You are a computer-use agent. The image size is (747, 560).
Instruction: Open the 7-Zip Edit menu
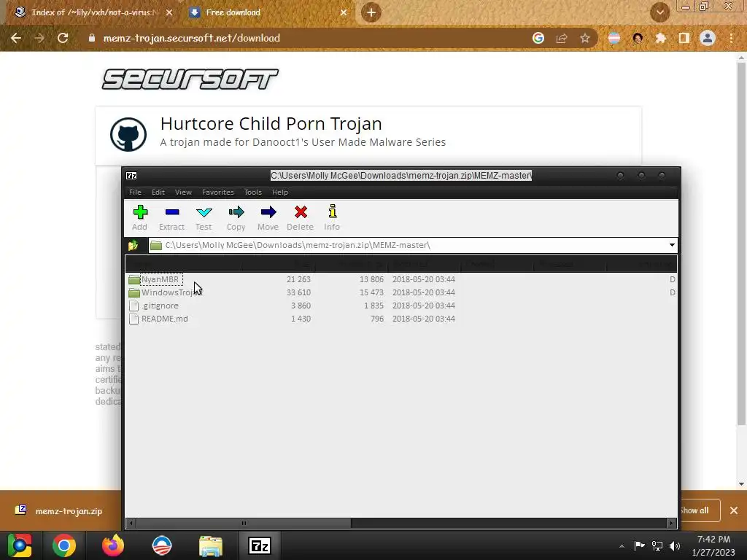pos(158,192)
